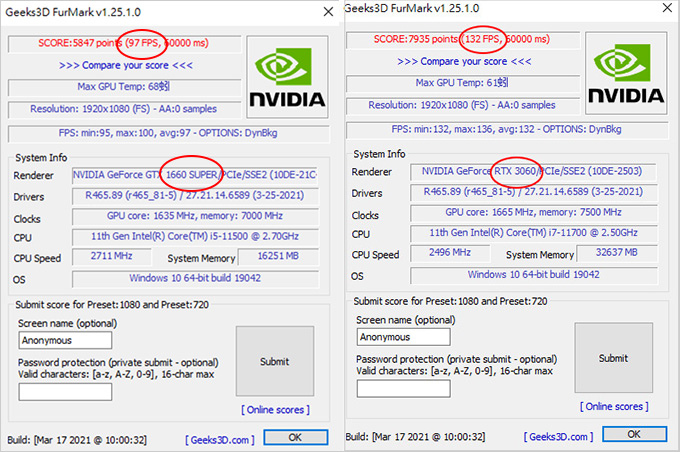Click 2496 MHz CPU Speed value
680x452 pixels.
point(450,253)
